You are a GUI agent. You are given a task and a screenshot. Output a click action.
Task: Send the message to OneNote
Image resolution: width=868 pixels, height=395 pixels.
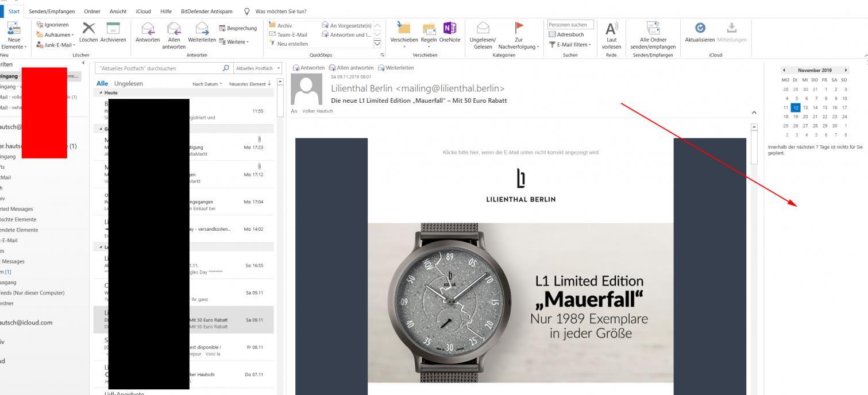(x=450, y=33)
